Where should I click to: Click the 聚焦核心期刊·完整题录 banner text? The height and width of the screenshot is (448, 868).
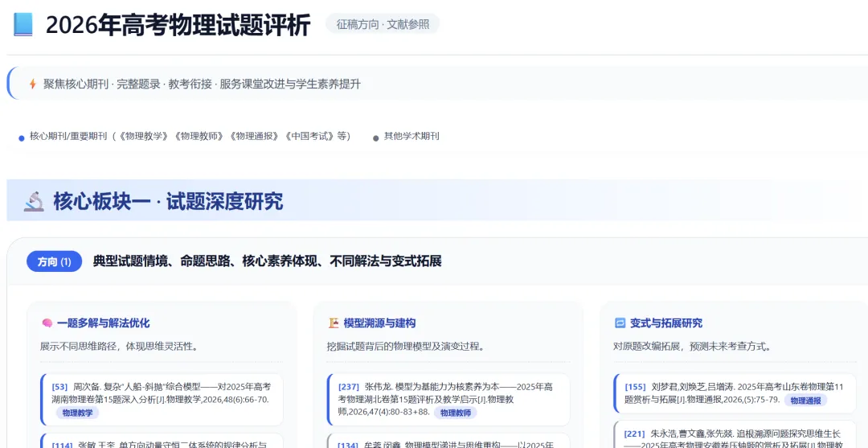(x=202, y=84)
